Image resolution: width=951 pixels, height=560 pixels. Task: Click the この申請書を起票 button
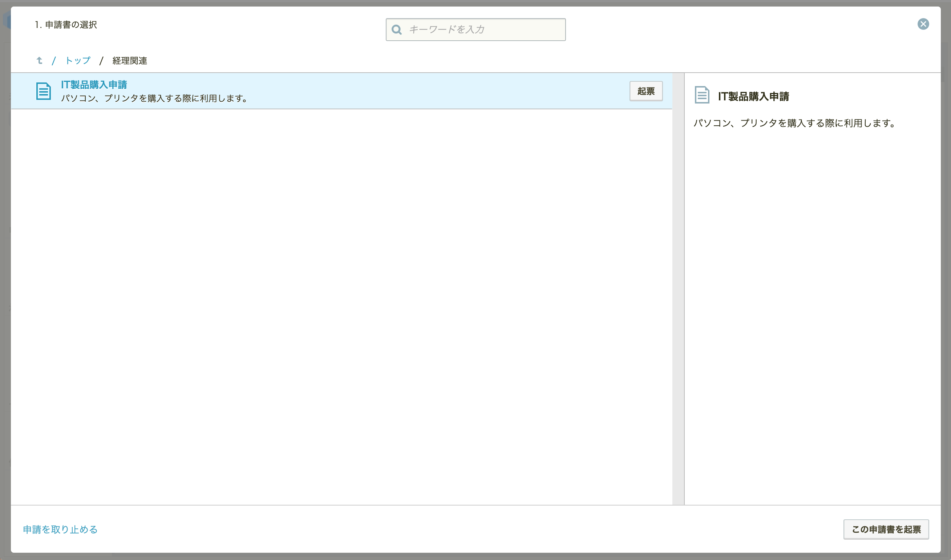click(886, 529)
